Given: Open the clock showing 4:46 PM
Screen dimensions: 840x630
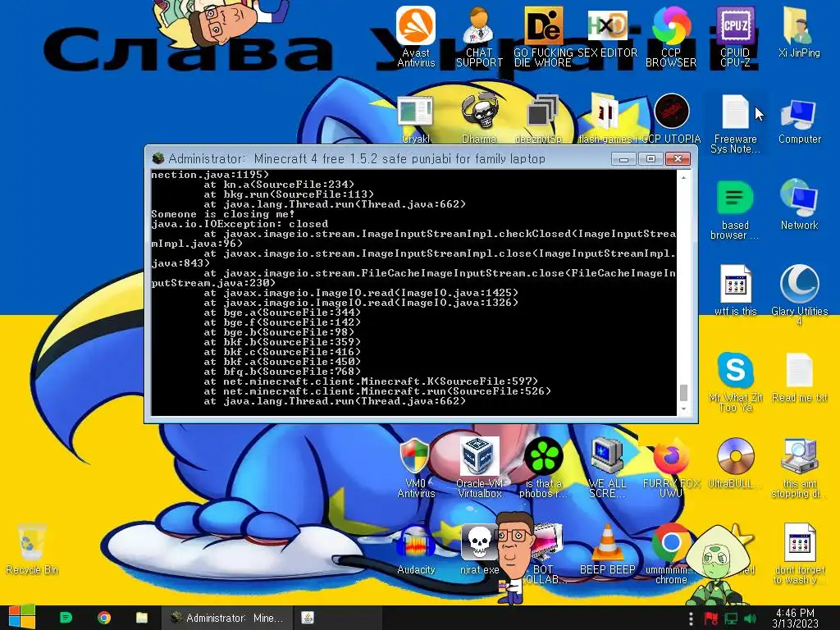Looking at the screenshot, I should click(x=795, y=618).
